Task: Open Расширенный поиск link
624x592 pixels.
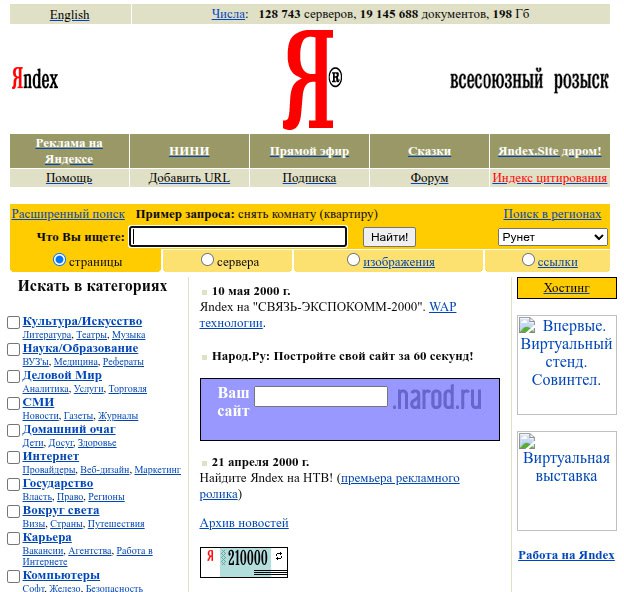Action: [68, 214]
